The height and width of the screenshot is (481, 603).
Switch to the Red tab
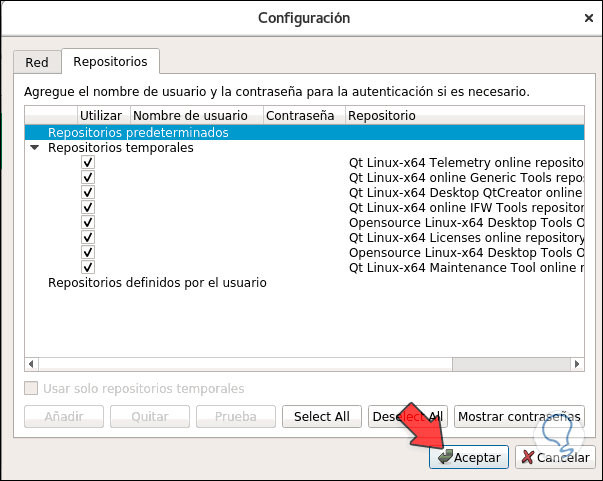click(x=37, y=62)
